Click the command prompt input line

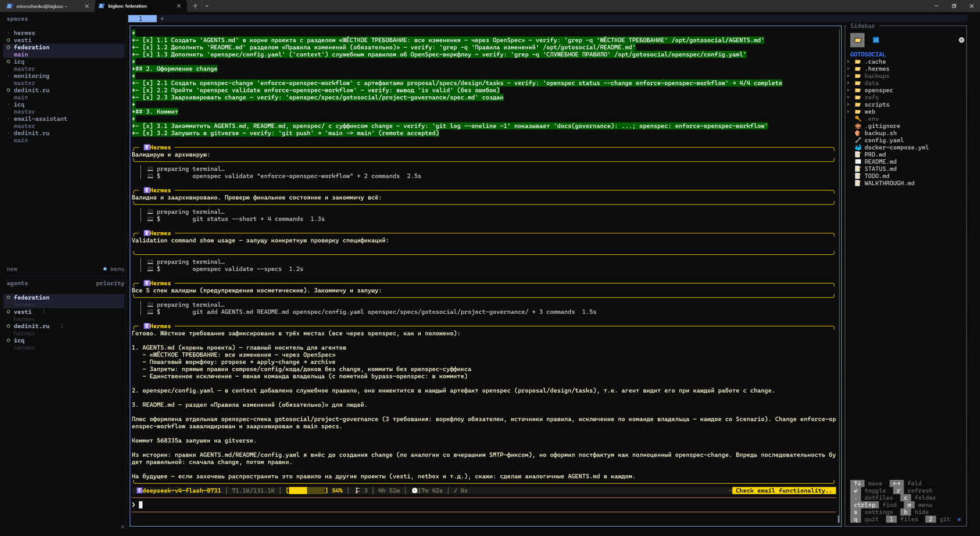484,505
